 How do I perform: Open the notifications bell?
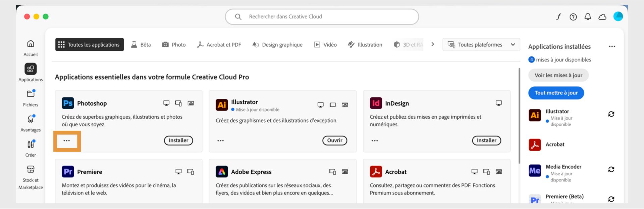click(588, 16)
